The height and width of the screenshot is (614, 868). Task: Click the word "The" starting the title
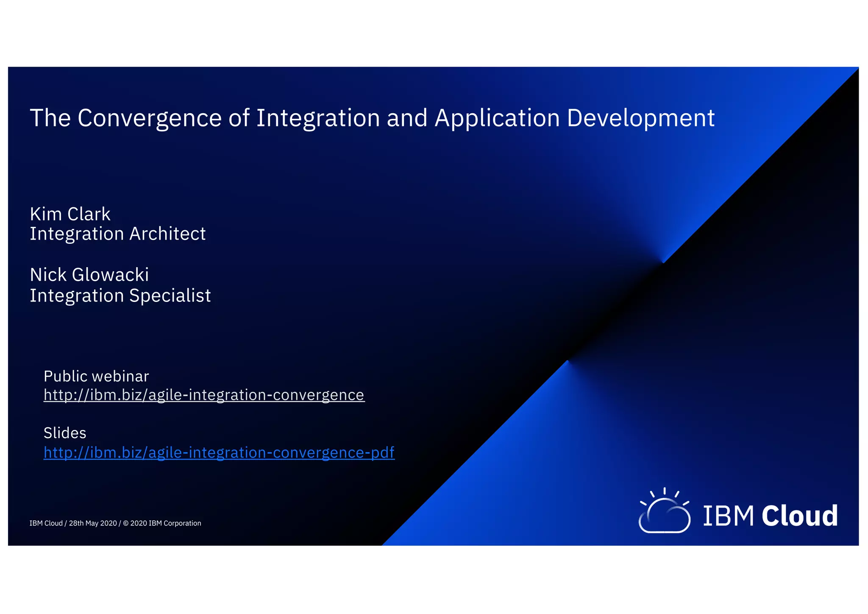[50, 118]
